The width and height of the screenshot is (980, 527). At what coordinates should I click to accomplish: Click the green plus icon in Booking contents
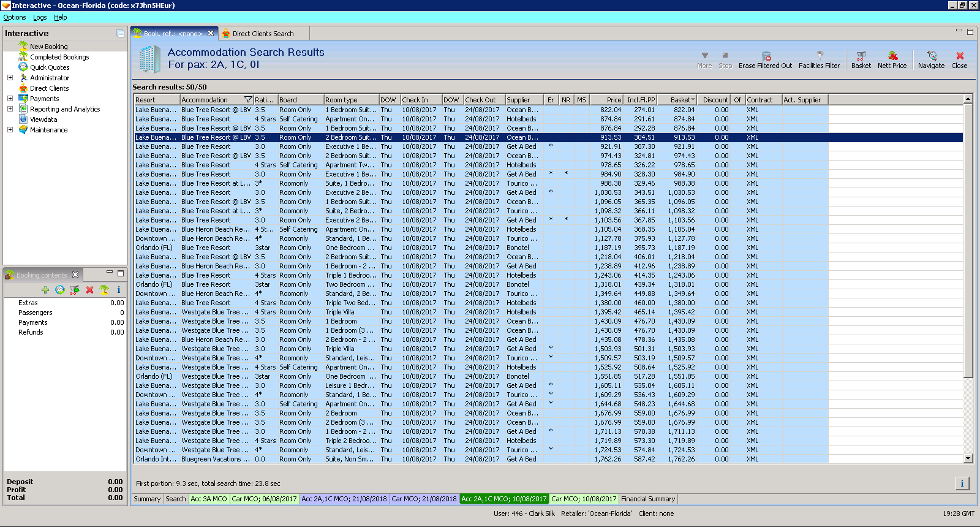coord(45,290)
